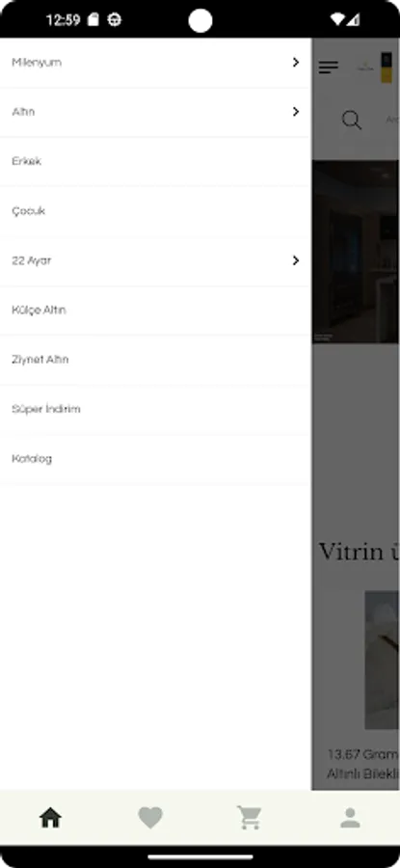The width and height of the screenshot is (400, 868).
Task: Open the Milenyum category label
Action: pyautogui.click(x=37, y=63)
